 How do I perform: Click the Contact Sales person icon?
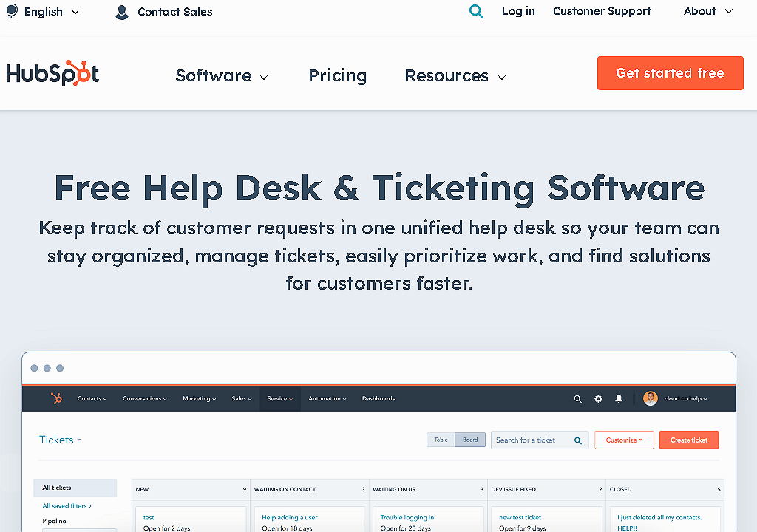pyautogui.click(x=122, y=12)
